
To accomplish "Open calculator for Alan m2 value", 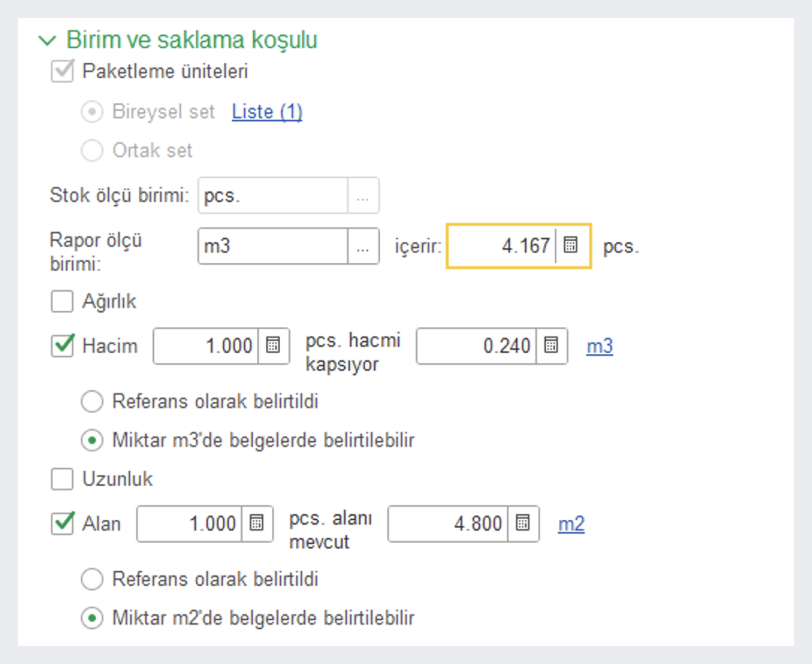I will pyautogui.click(x=523, y=523).
